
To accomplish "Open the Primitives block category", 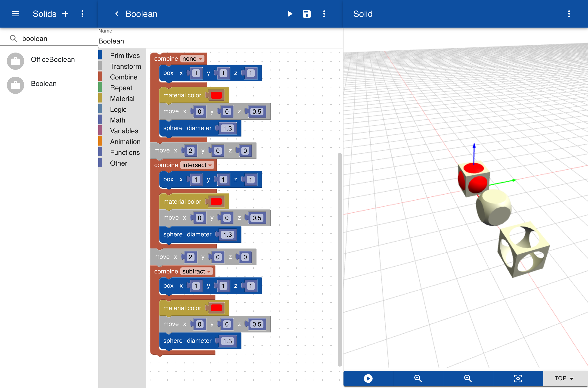I will tap(125, 56).
